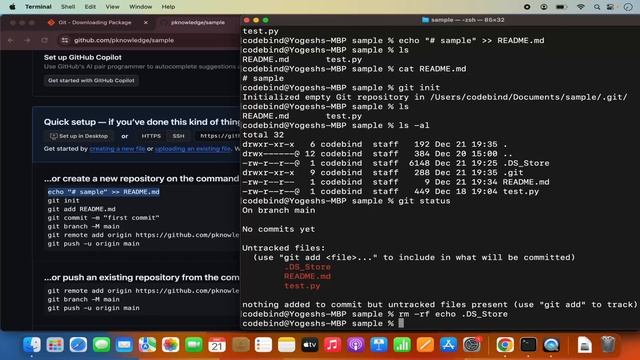Open Notes app in dock
Image resolution: width=640 pixels, height=360 pixels.
(x=287, y=345)
